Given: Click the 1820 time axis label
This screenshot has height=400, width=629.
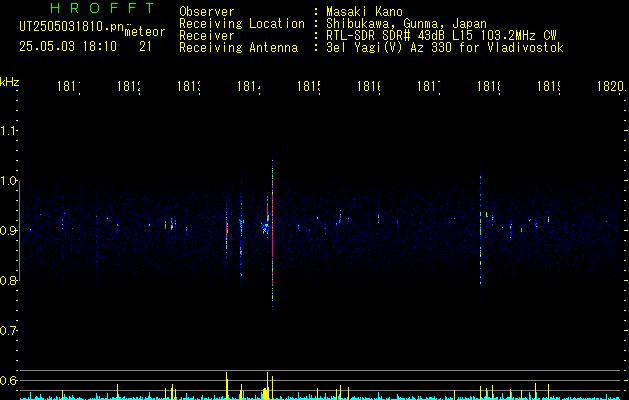Looking at the screenshot, I should [611, 86].
